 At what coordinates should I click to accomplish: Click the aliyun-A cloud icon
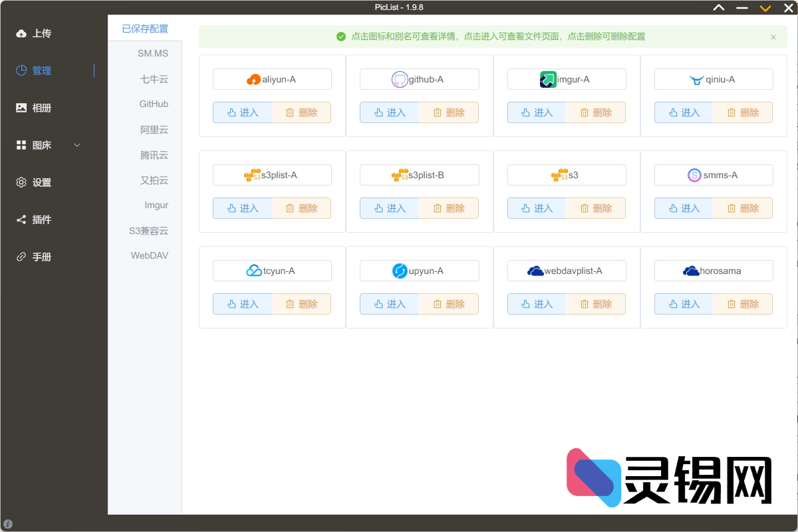[253, 80]
